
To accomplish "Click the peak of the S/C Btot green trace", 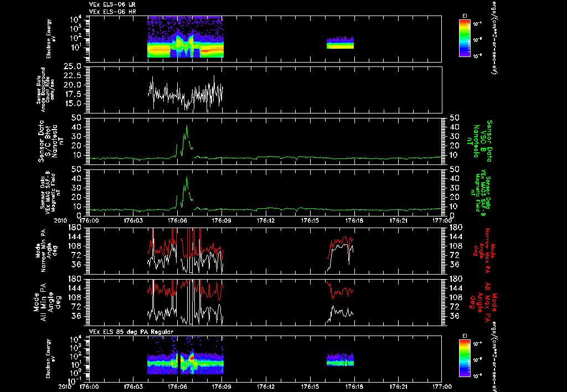I will (x=187, y=126).
